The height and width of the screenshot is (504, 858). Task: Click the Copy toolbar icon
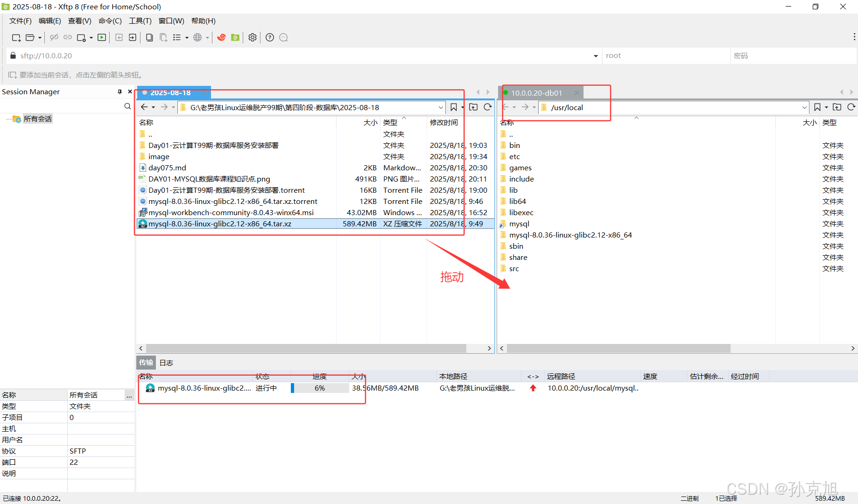pos(149,37)
